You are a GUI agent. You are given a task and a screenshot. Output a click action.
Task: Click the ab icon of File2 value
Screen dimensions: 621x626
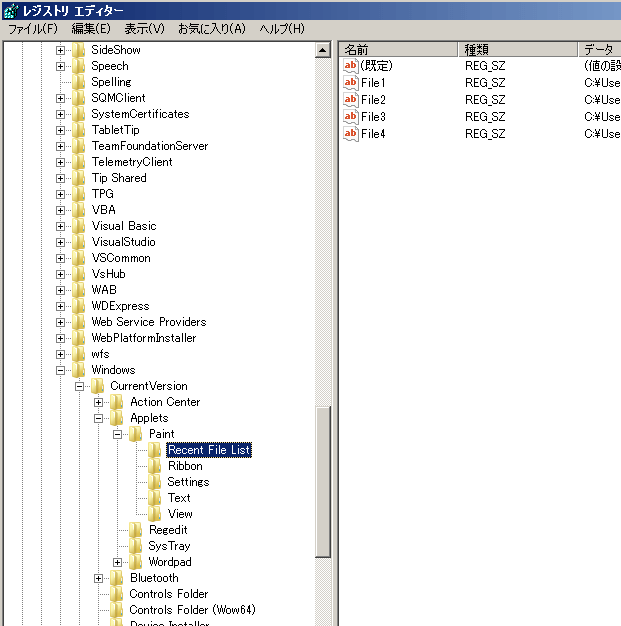pyautogui.click(x=351, y=99)
